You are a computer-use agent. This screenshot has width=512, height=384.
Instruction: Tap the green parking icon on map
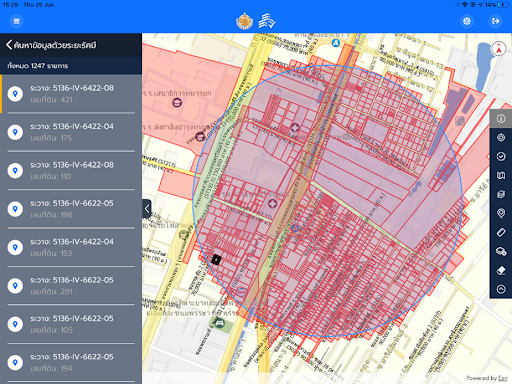click(219, 323)
